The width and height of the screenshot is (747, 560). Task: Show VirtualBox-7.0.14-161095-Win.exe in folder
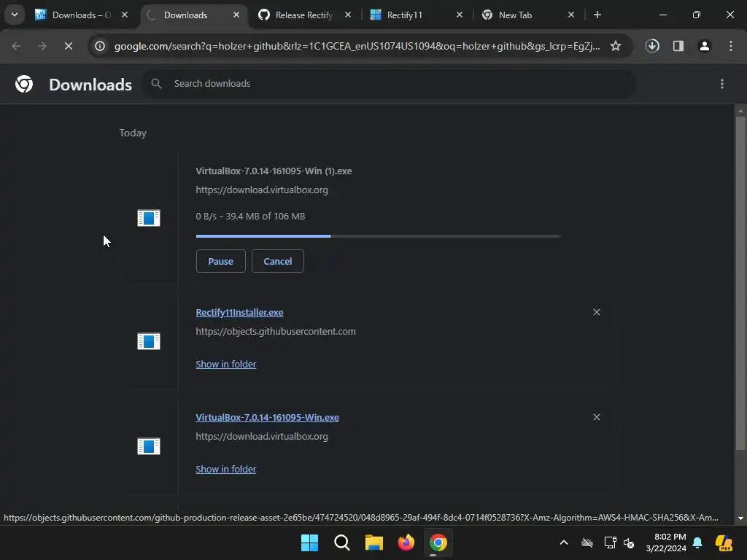tap(226, 470)
